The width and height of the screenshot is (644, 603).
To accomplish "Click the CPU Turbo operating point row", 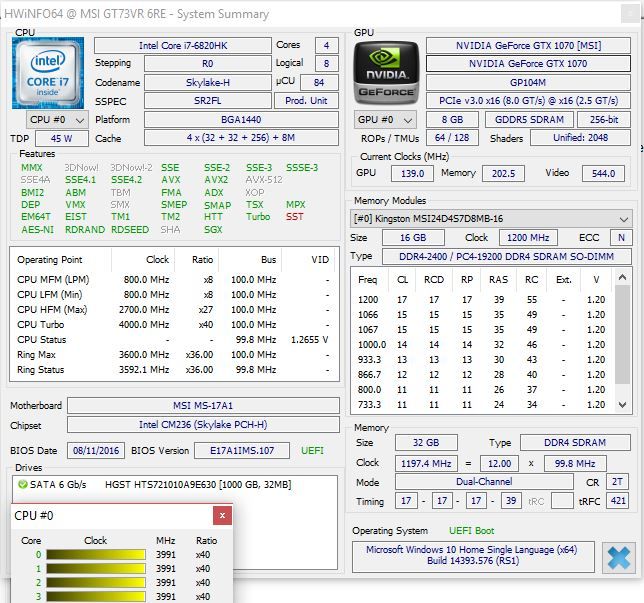I will [174, 325].
